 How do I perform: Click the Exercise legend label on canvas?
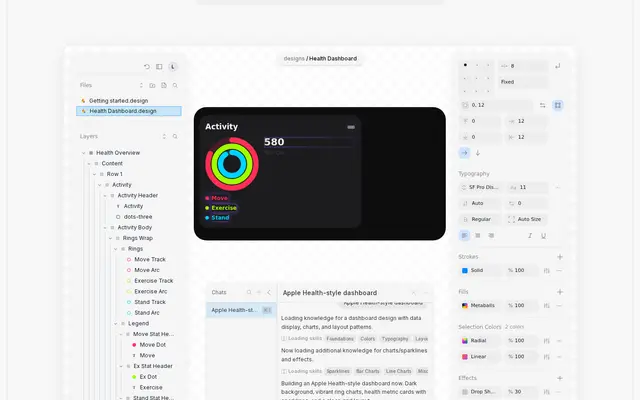coord(224,208)
